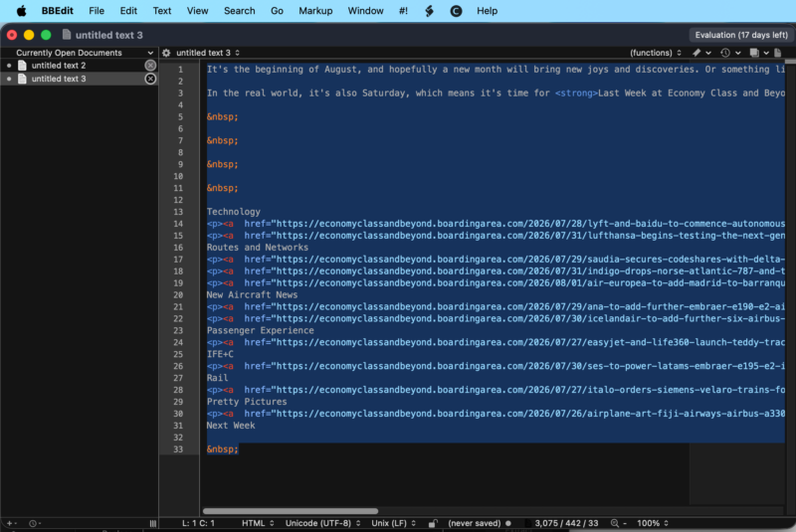Screen dimensions: 796x532
Task: Open the Go menu
Action: [x=277, y=11]
